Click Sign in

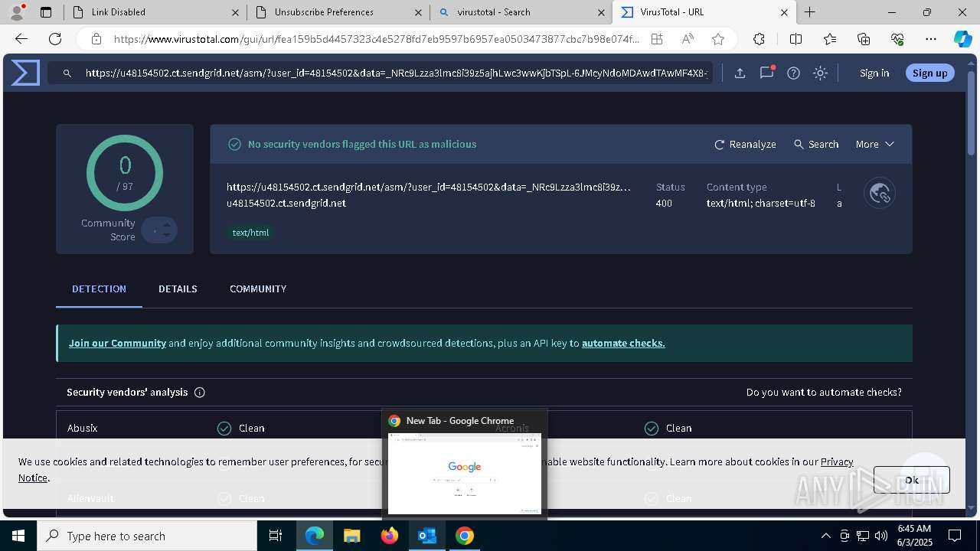[874, 73]
